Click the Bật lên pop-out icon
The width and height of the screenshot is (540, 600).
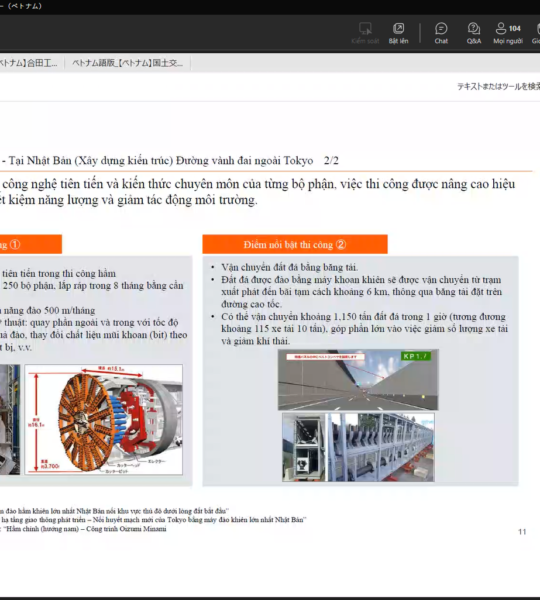click(398, 33)
